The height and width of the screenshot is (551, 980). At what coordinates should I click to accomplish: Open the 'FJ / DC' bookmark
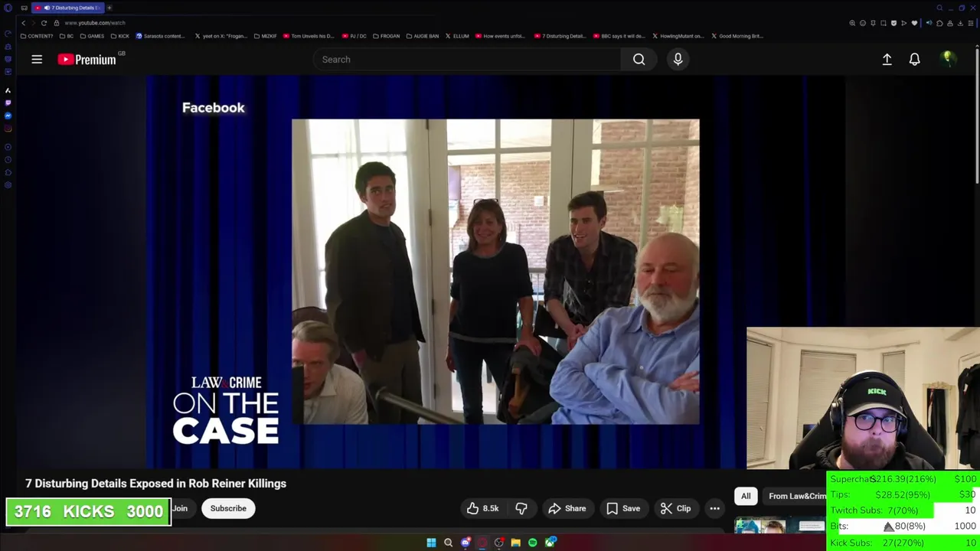pos(354,36)
